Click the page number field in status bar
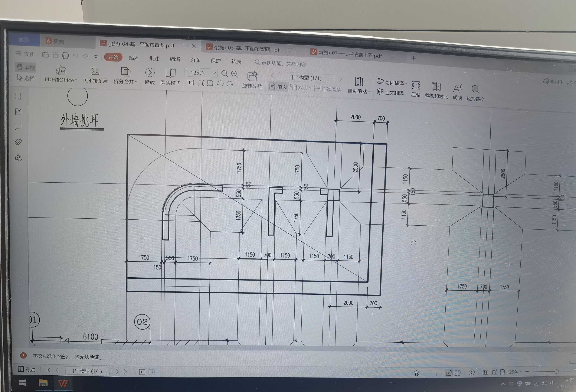The width and height of the screenshot is (576, 392). [87, 371]
